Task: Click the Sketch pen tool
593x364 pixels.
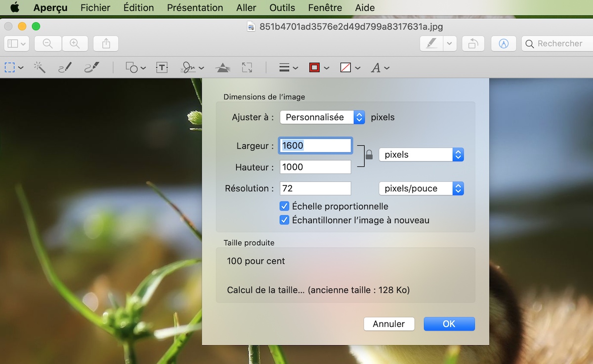Action: [x=65, y=68]
